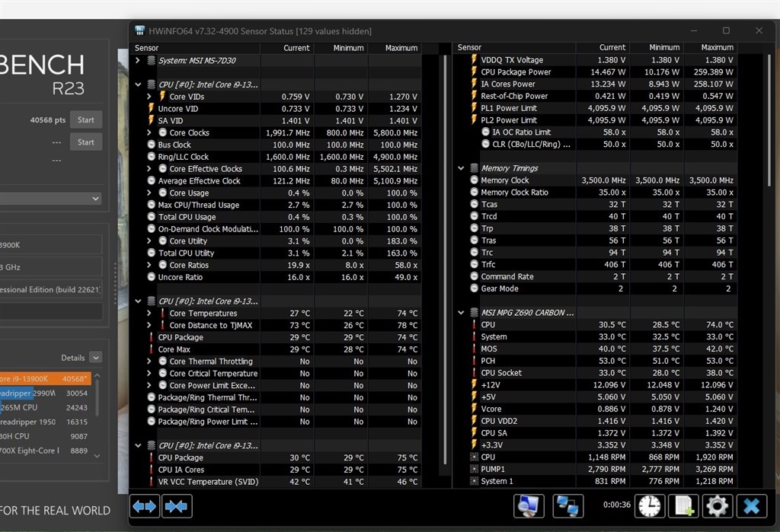780x532 pixels.
Task: Open HWiNFO sensor settings via the gear icon
Action: 717,506
